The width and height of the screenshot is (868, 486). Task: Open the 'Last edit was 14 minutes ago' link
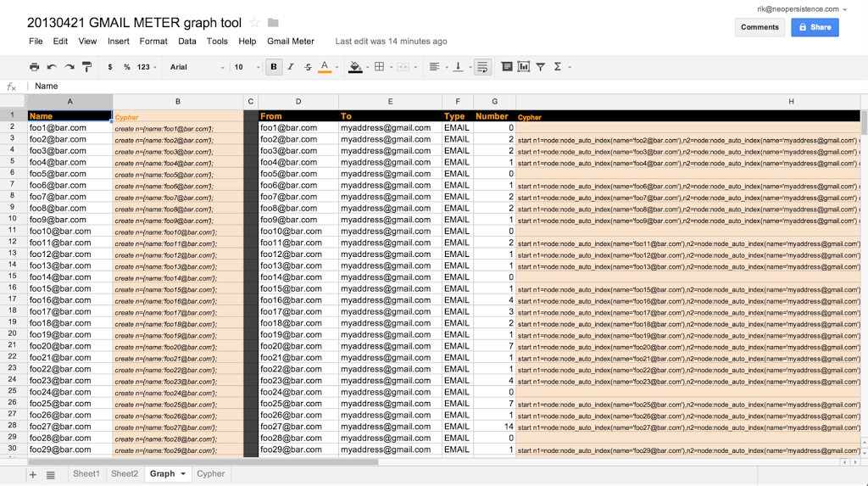(391, 42)
